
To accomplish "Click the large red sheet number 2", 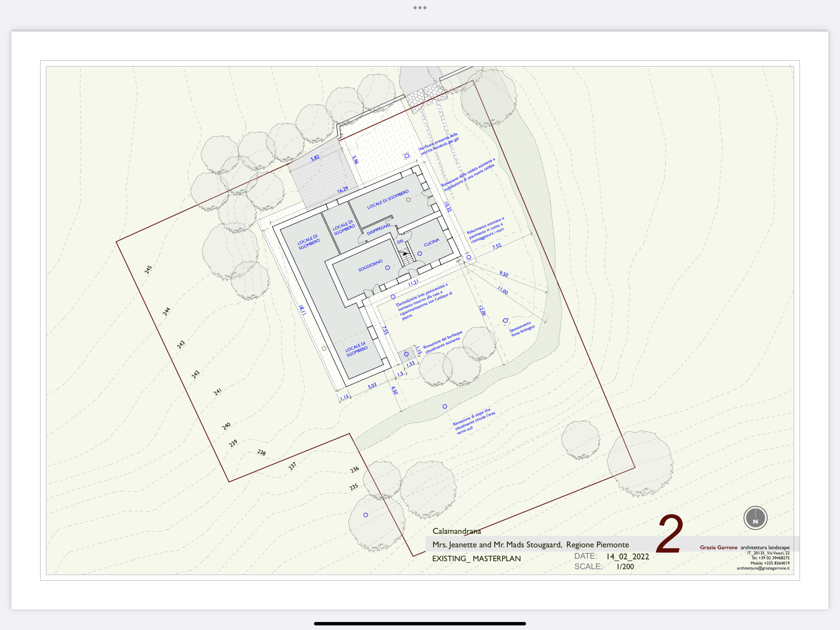I will pos(670,534).
